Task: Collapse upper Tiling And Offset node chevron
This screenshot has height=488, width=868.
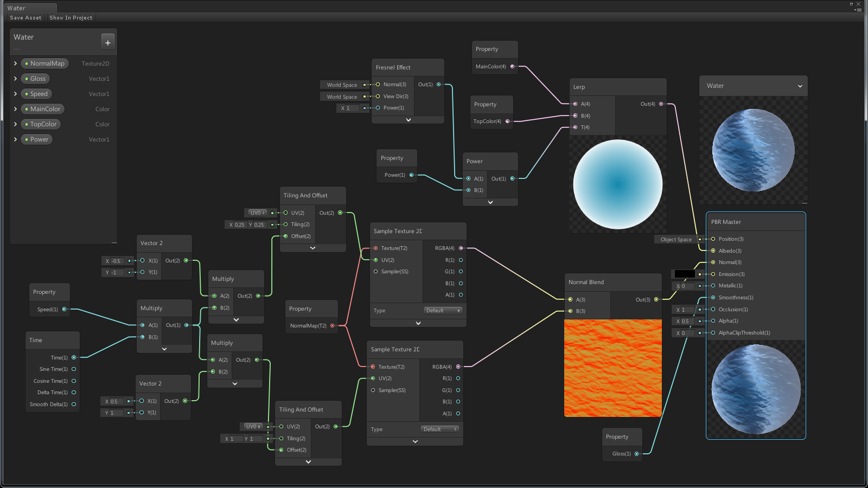Action: point(312,248)
